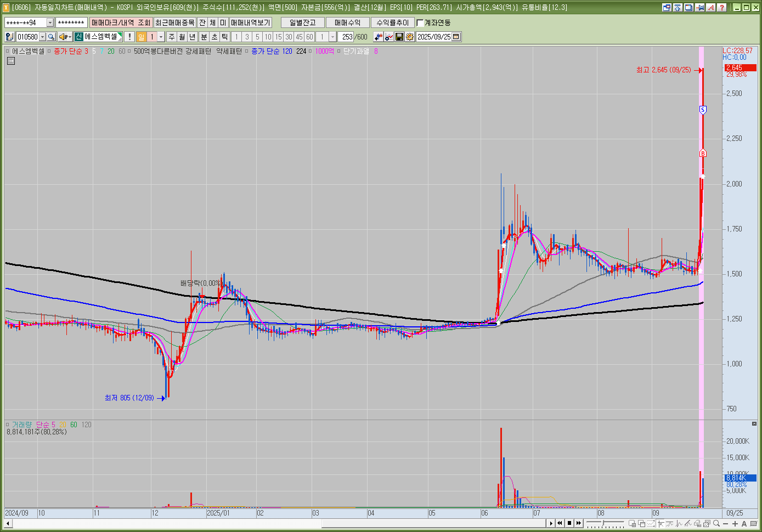762x532 pixels.
Task: Switch to 초 second period
Action: tap(215, 37)
